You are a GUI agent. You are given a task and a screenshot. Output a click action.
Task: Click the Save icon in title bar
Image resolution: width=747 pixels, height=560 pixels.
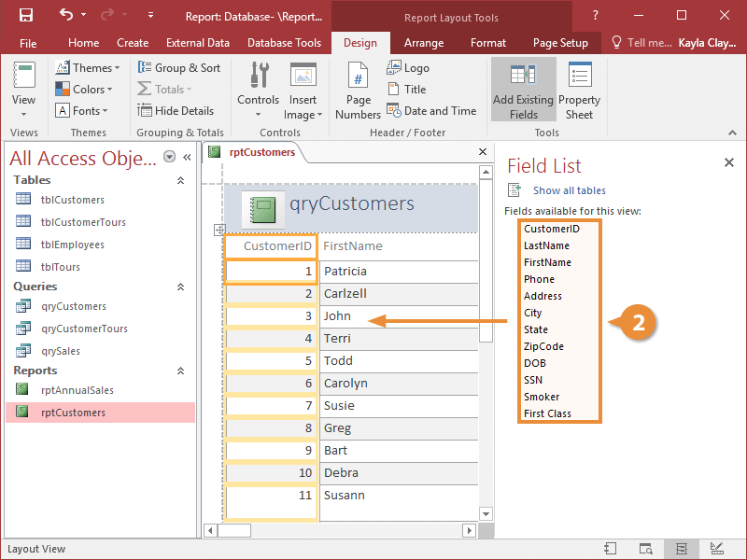coord(25,15)
